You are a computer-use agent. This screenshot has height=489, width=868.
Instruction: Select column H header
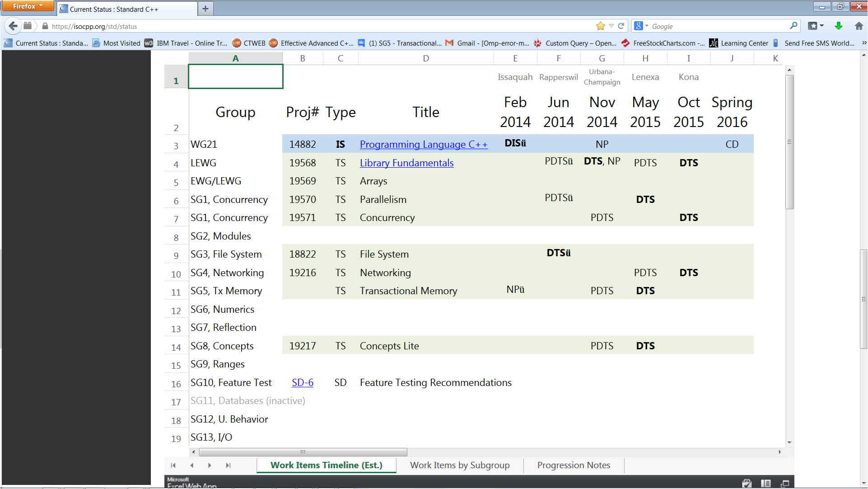coord(645,58)
